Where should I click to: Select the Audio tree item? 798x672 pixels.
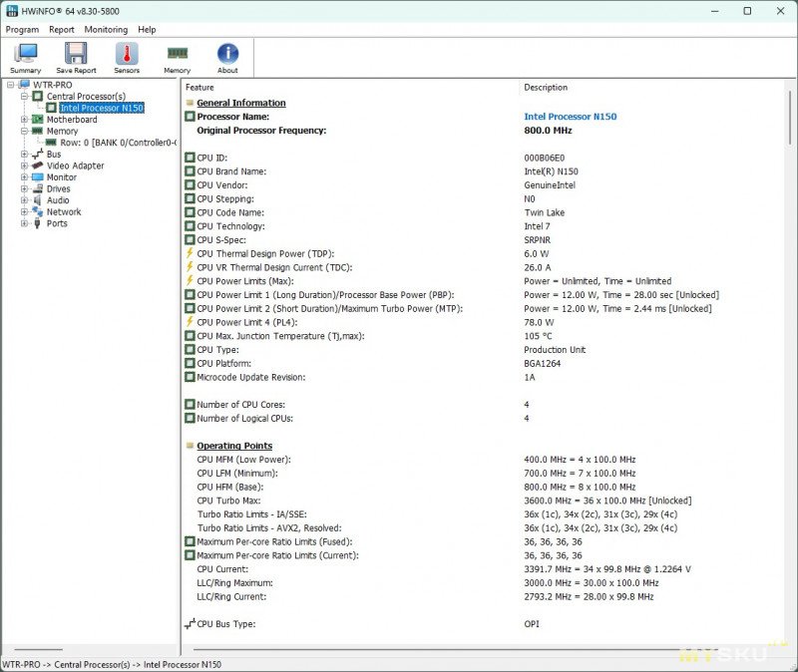58,200
